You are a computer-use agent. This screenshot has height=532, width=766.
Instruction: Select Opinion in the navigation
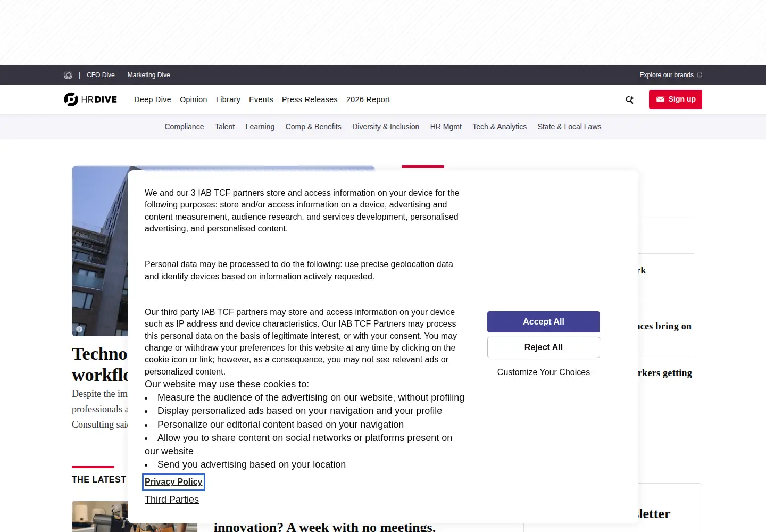tap(194, 99)
